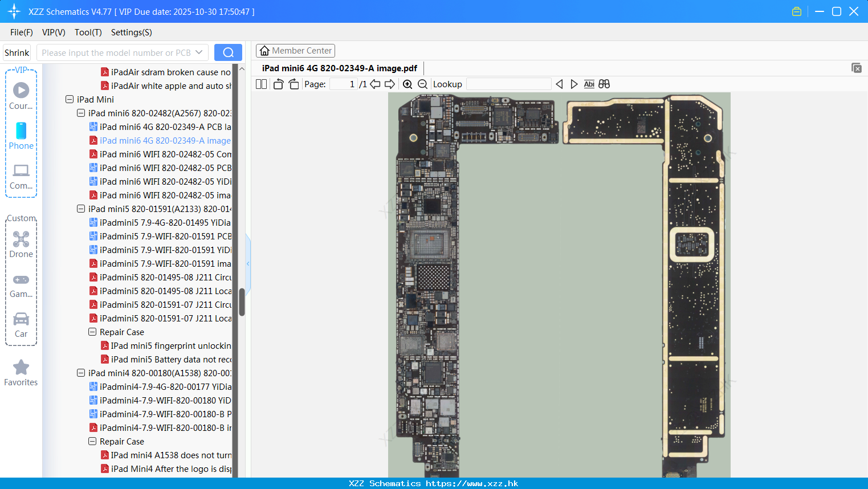868x489 pixels.
Task: Open iPadAir white apple and auto case
Action: (x=171, y=85)
